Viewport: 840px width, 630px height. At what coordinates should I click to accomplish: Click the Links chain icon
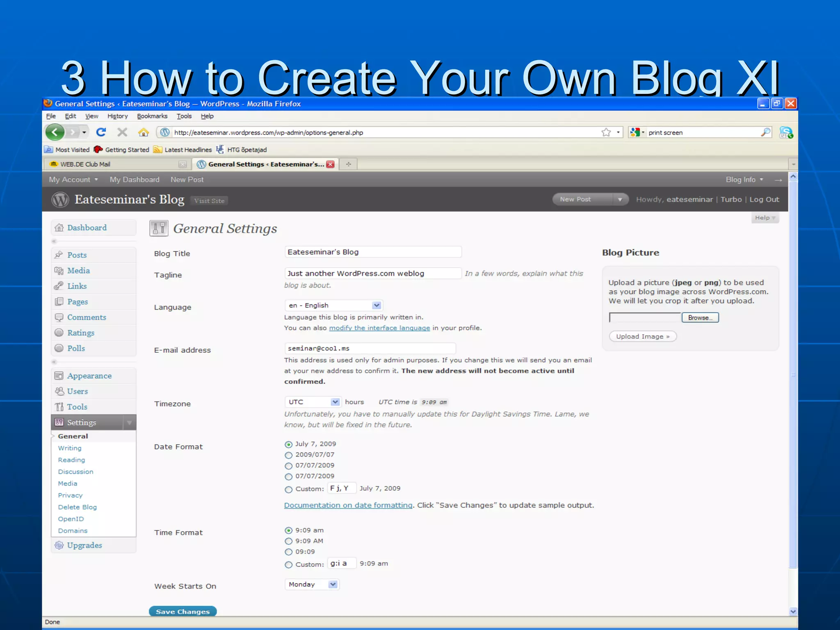point(59,286)
